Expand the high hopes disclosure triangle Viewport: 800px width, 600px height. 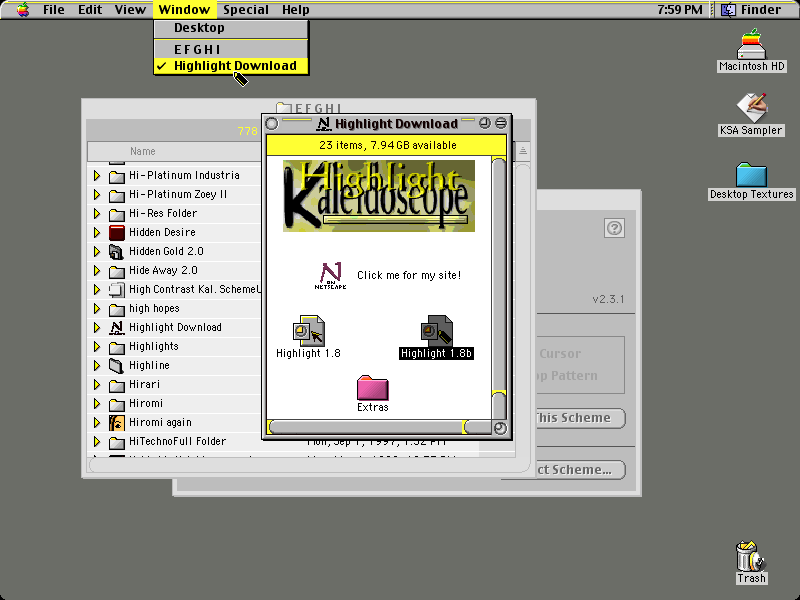(x=97, y=309)
